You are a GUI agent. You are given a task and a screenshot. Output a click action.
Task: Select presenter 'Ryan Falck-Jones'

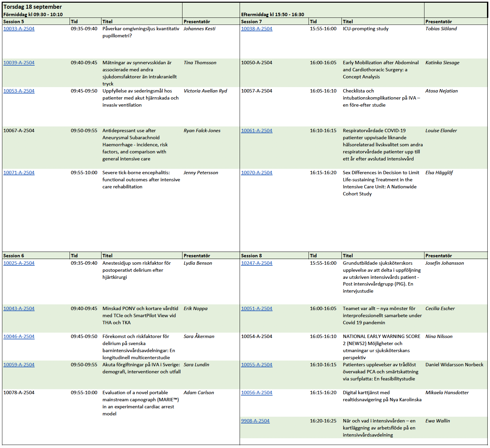tap(202, 130)
